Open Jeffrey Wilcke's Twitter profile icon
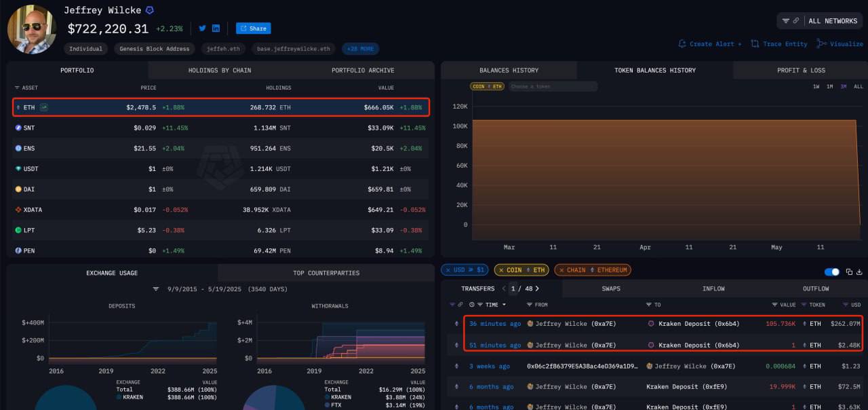868x410 pixels. (202, 29)
